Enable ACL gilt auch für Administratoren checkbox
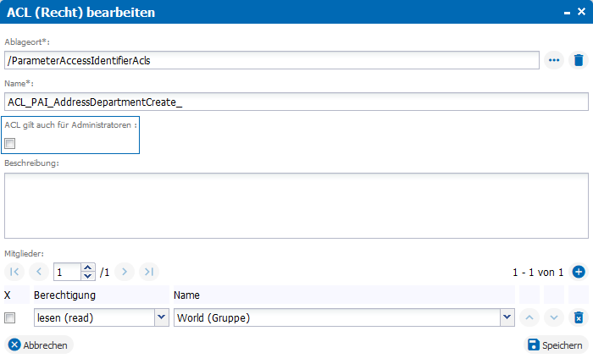This screenshot has height=364, width=593. (10, 144)
